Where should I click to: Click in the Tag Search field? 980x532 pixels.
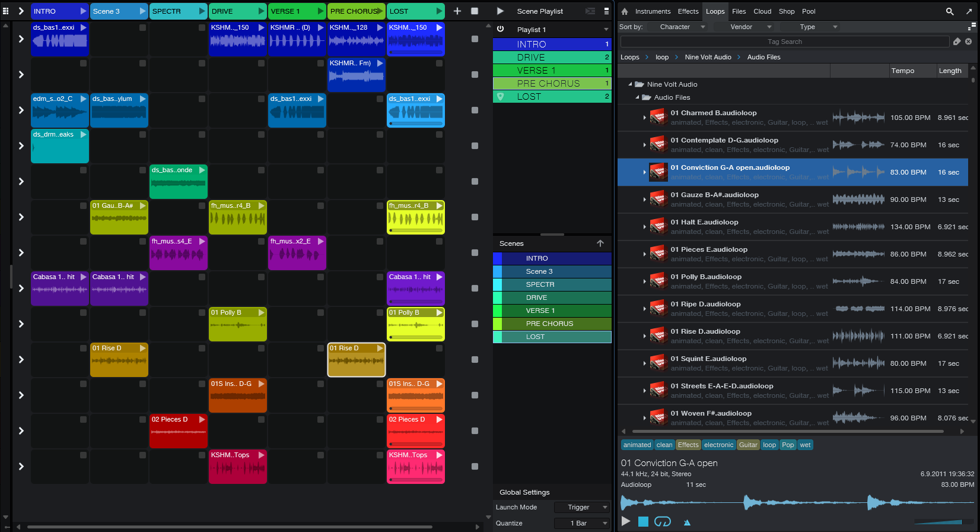(x=784, y=42)
